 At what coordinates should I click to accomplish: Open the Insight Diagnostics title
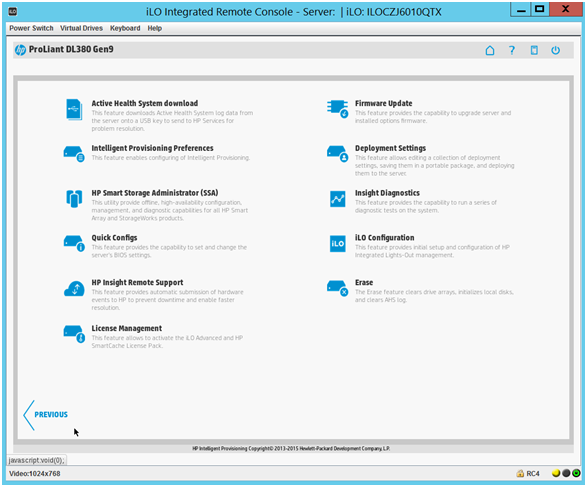click(x=387, y=193)
